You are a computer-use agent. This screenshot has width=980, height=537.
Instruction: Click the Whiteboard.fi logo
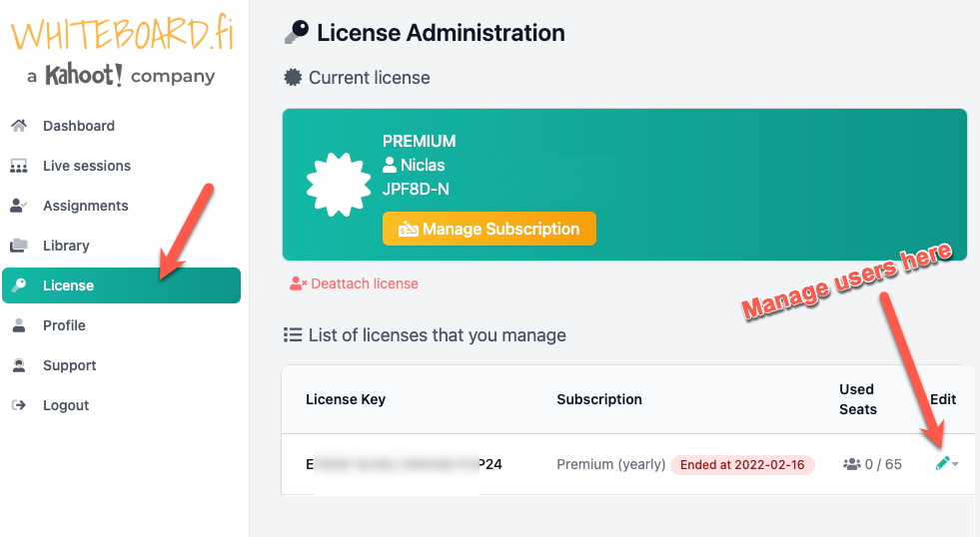coord(123,34)
